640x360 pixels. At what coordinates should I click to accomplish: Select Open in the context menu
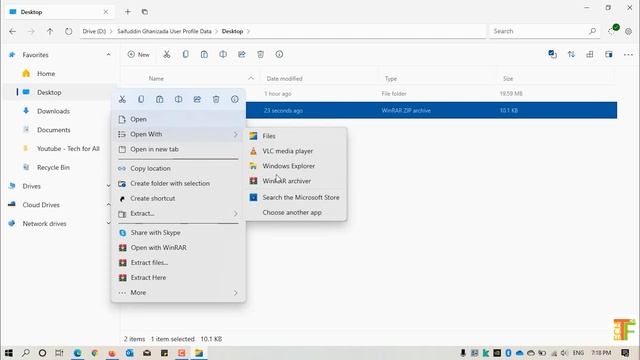(178, 119)
